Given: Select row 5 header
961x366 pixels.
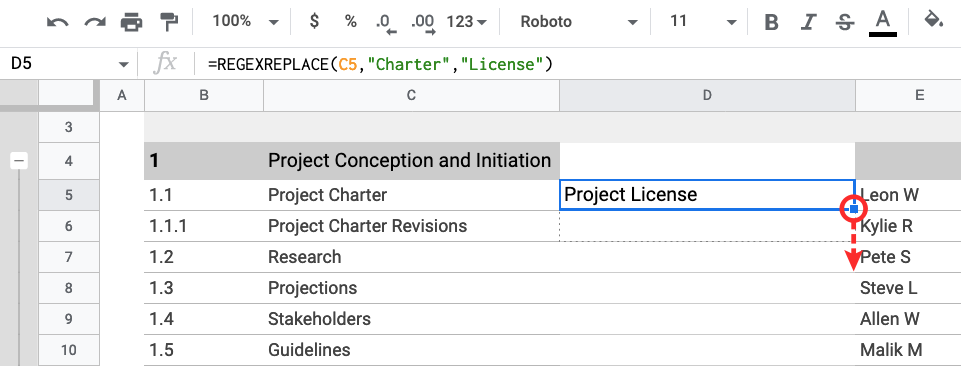Looking at the screenshot, I should 69,196.
